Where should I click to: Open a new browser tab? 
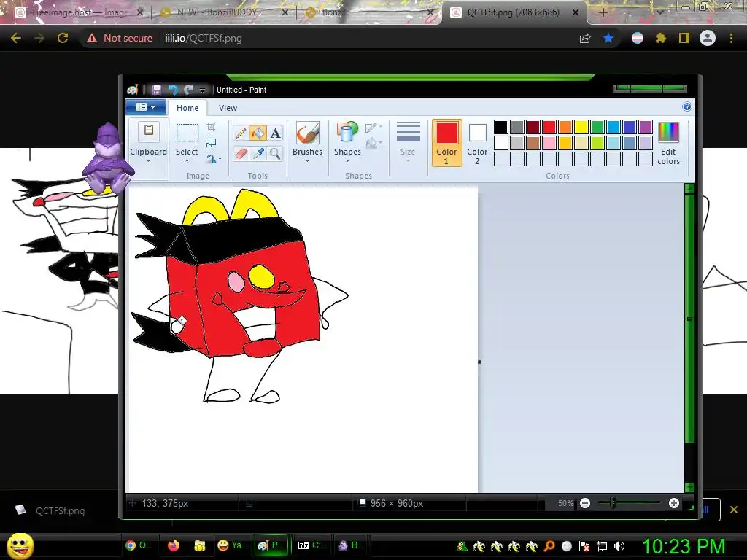click(x=603, y=12)
